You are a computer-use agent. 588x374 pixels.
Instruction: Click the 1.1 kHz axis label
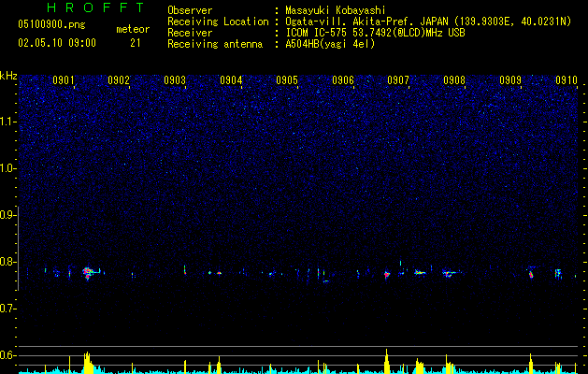click(x=7, y=122)
